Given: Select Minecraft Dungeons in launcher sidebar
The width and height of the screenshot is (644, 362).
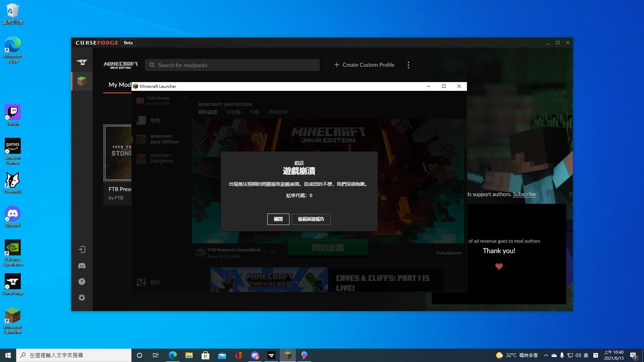Looking at the screenshot, I should pyautogui.click(x=161, y=158).
